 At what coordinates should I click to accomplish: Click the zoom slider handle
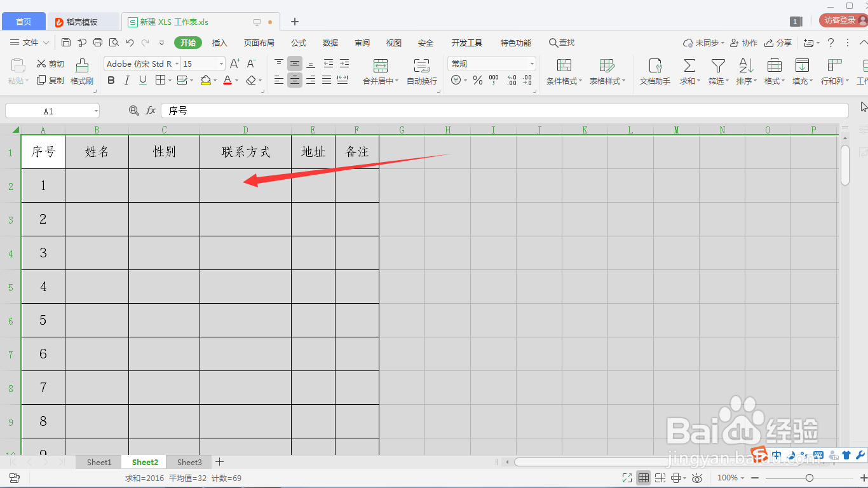pos(809,478)
